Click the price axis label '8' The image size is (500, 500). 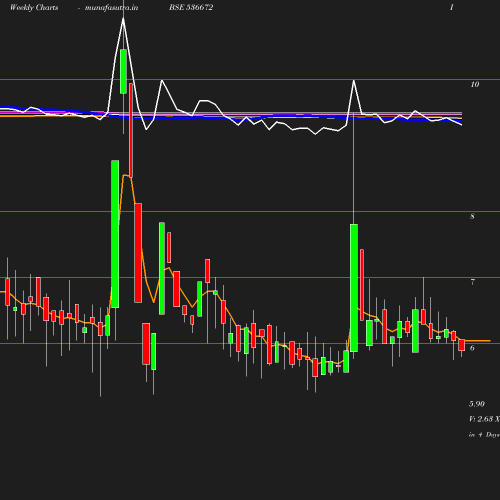(472, 216)
